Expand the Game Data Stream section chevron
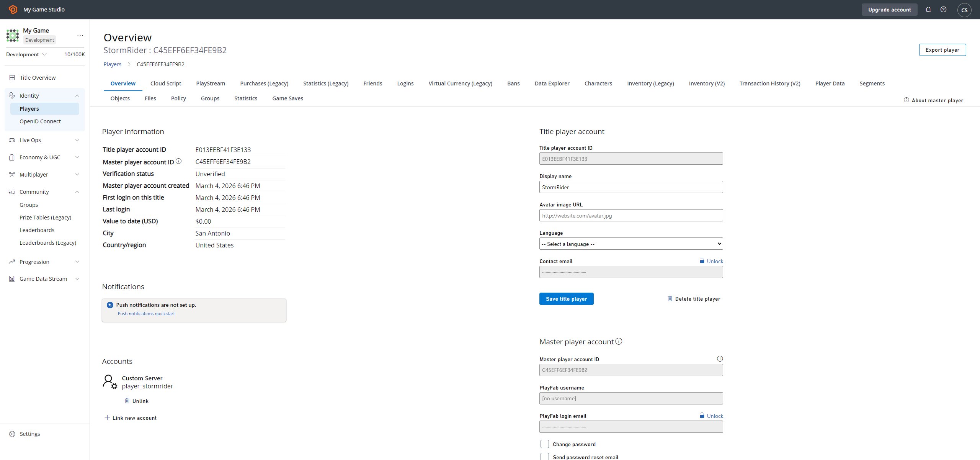 click(x=77, y=279)
